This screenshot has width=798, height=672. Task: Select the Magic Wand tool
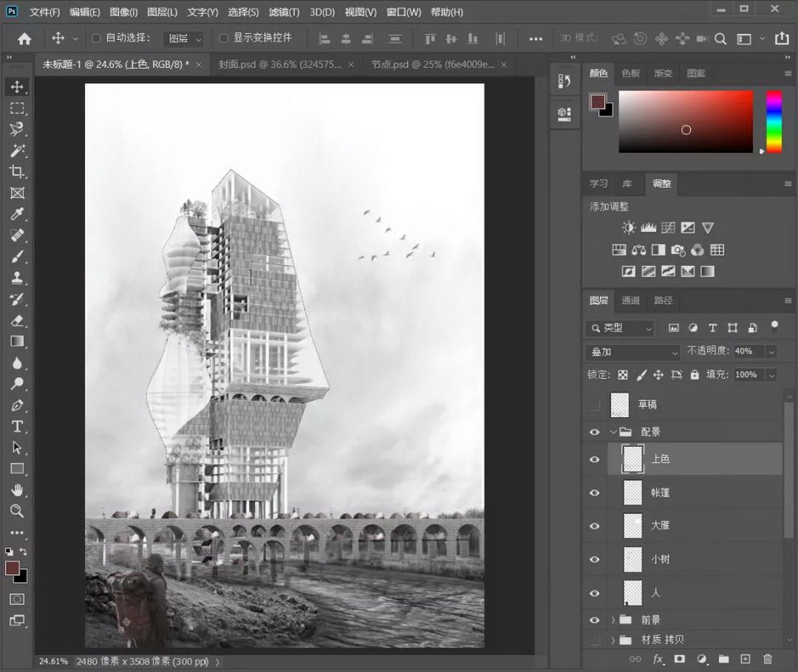[17, 150]
